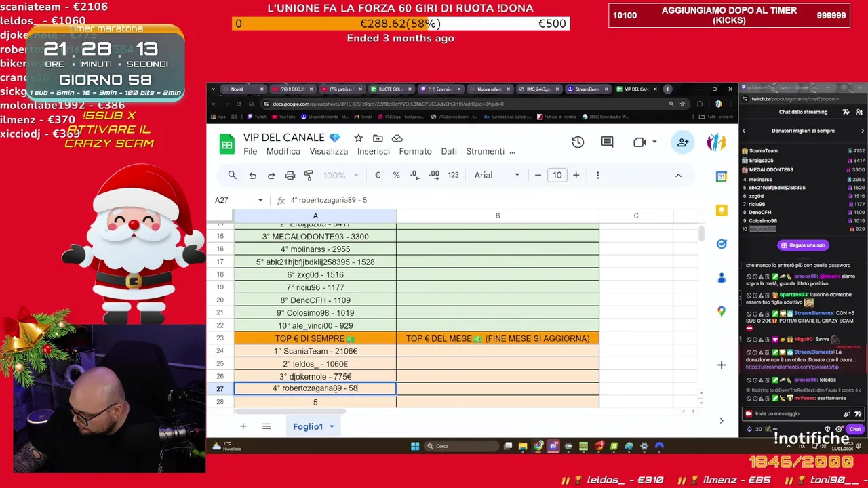Screen dimensions: 868x488
Task: Open the Modifica menu
Action: tap(283, 151)
